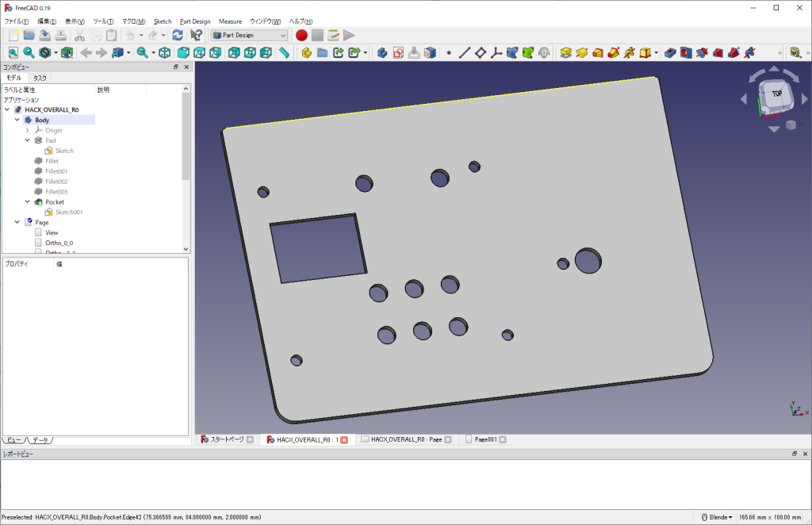Open the Blender navigation style button
The height and width of the screenshot is (525, 812).
[717, 517]
